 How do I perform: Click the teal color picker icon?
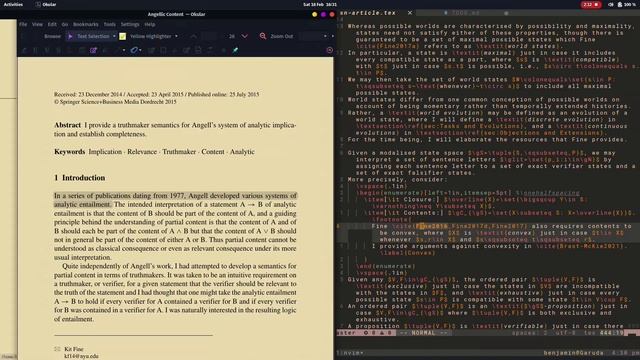point(235,50)
